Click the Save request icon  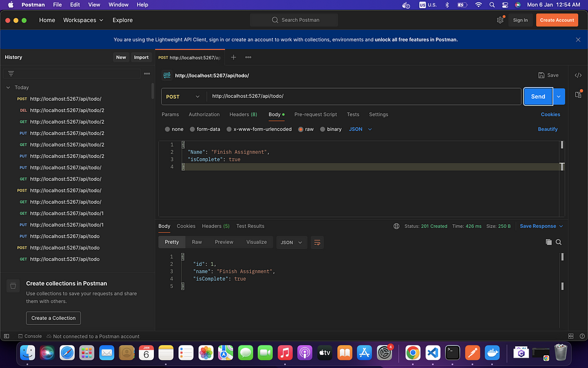pos(541,75)
